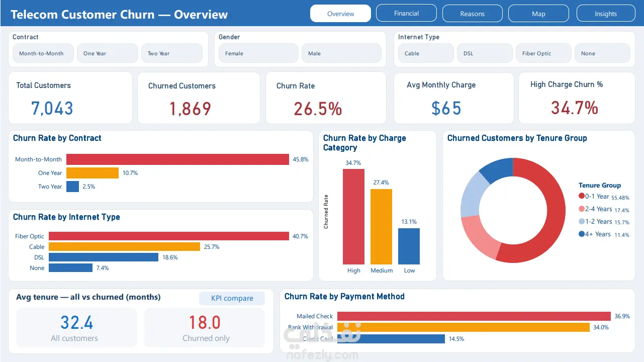
Task: Click the Mailed Check payment bar
Action: click(474, 316)
